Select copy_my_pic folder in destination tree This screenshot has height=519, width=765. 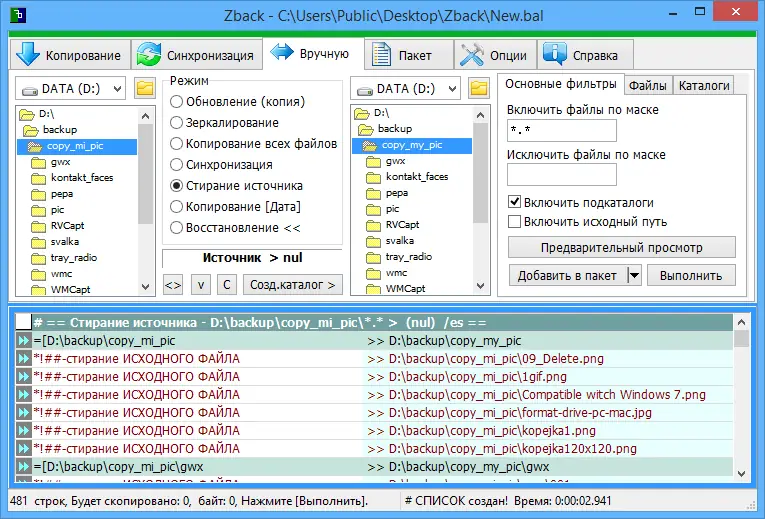(412, 145)
